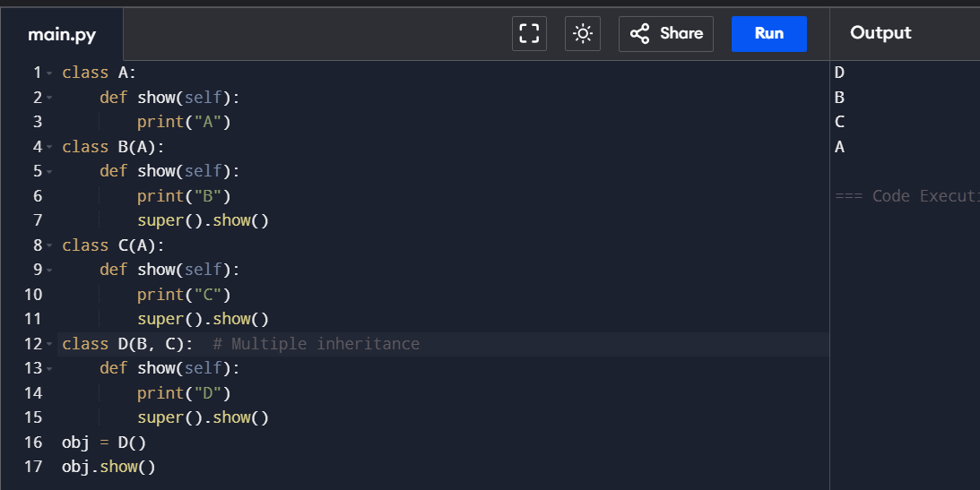The height and width of the screenshot is (490, 980).
Task: Click the Share button
Action: pos(665,34)
